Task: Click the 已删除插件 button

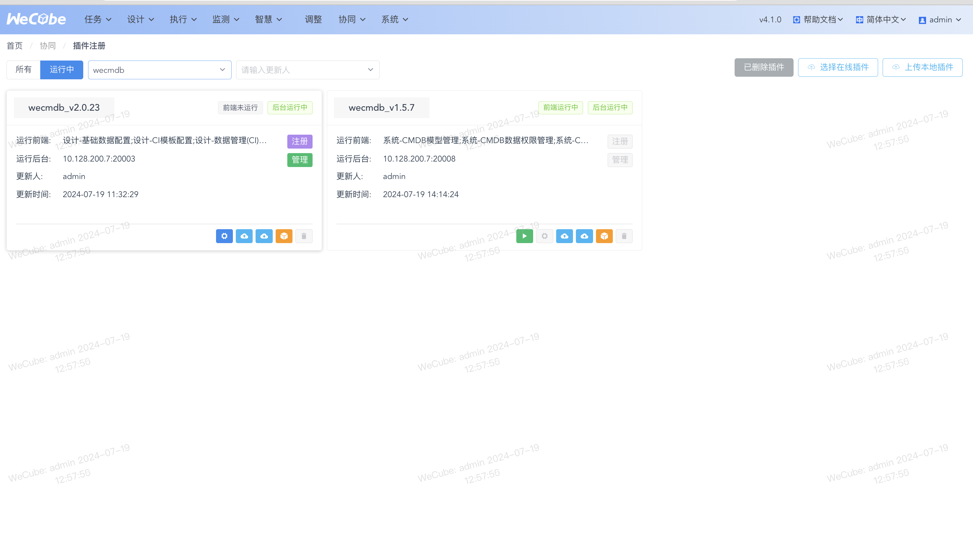Action: tap(764, 67)
